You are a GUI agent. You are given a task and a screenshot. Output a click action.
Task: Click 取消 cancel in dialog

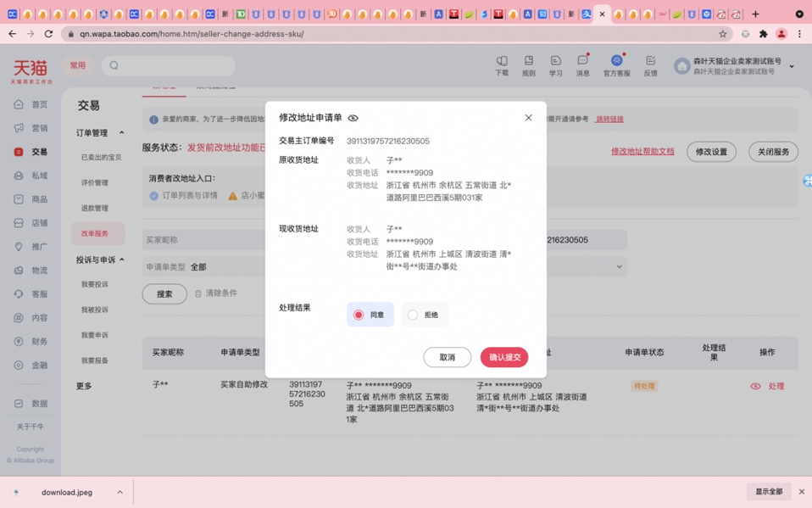[x=448, y=357]
